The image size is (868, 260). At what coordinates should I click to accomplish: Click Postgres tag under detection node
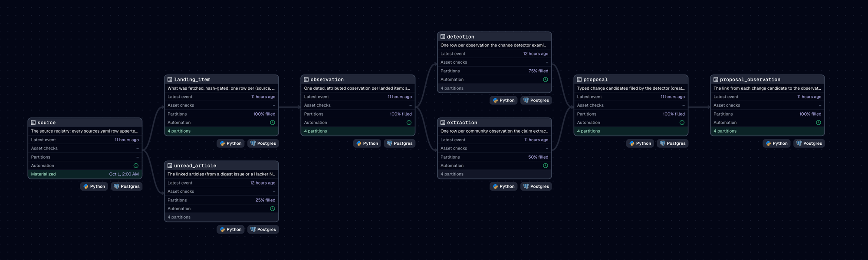click(x=536, y=100)
